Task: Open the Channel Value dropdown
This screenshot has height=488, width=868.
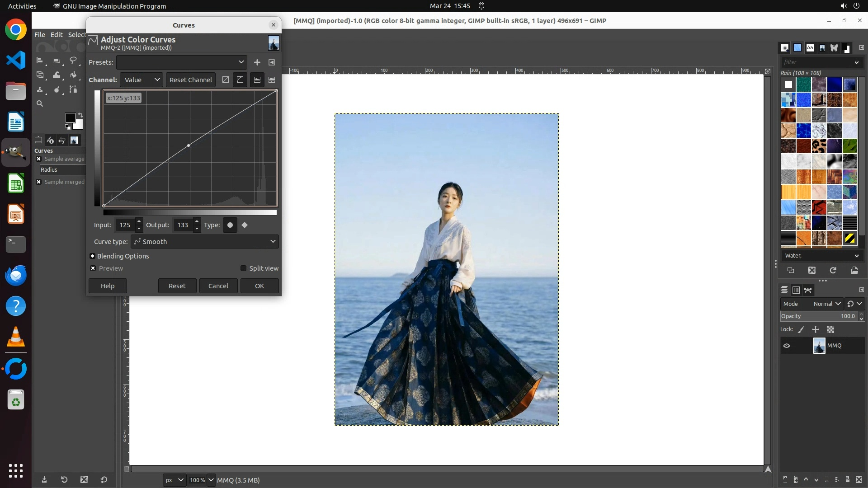Action: (x=141, y=80)
